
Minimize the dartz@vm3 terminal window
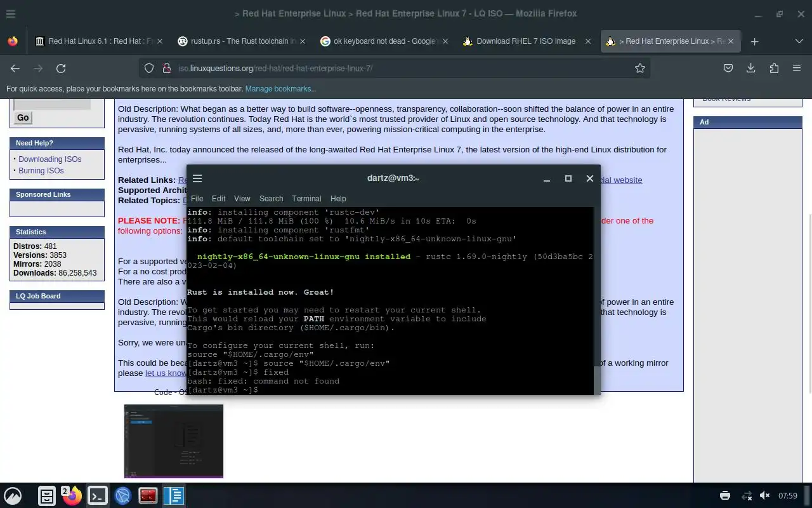pyautogui.click(x=547, y=178)
